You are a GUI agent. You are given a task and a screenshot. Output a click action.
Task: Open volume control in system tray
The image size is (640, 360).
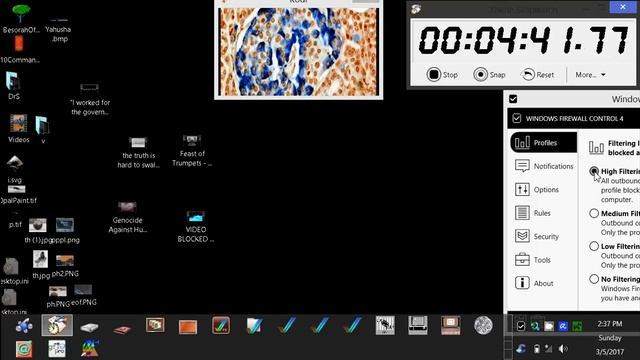coord(563,349)
